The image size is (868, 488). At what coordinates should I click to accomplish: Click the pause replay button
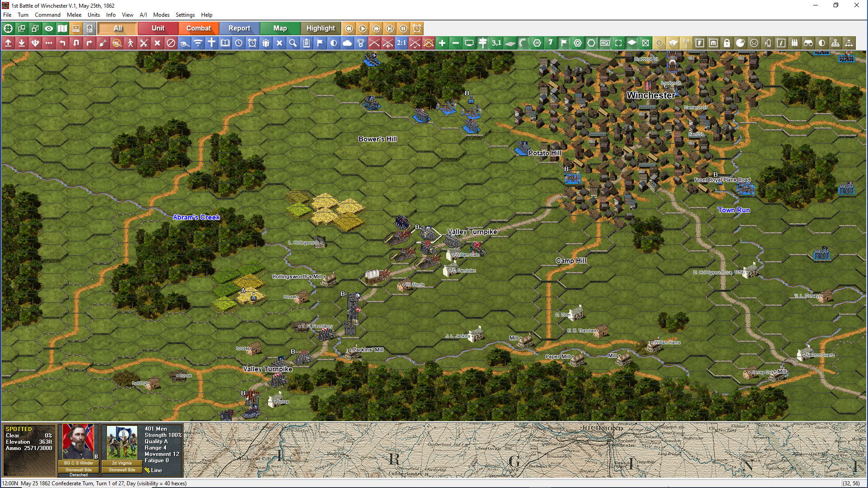pyautogui.click(x=403, y=28)
